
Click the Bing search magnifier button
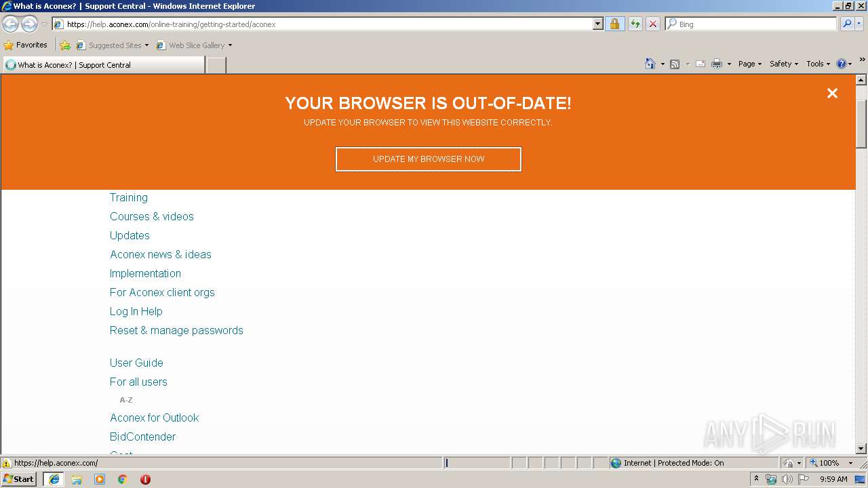click(x=846, y=24)
